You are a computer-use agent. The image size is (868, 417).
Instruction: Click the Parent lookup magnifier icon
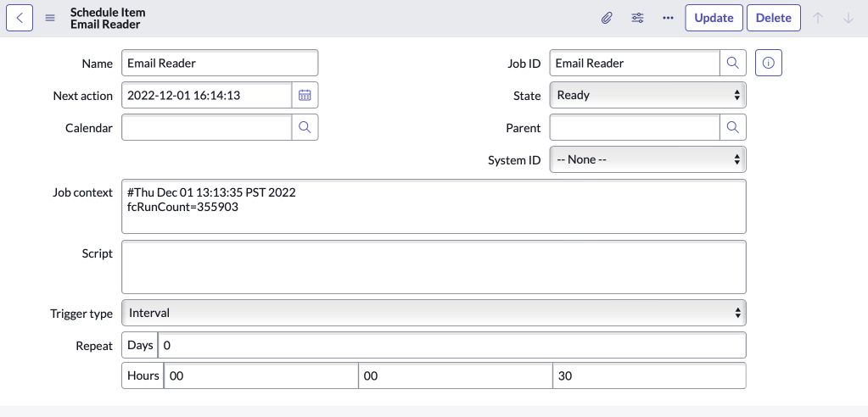pyautogui.click(x=733, y=128)
